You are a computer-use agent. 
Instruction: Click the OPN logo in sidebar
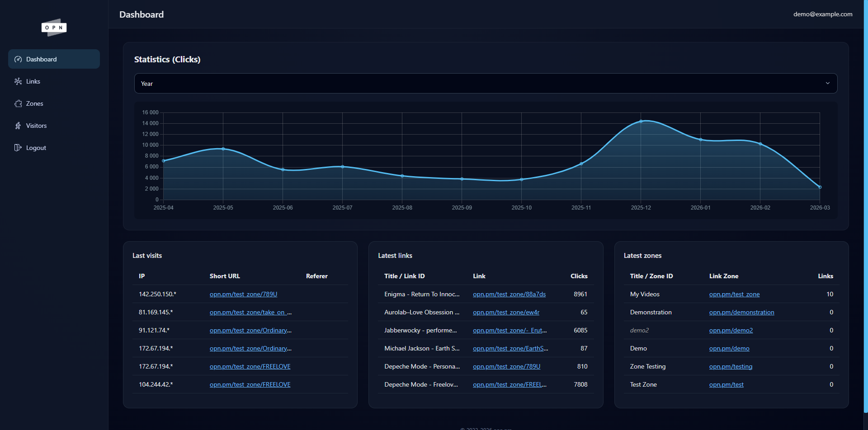54,28
